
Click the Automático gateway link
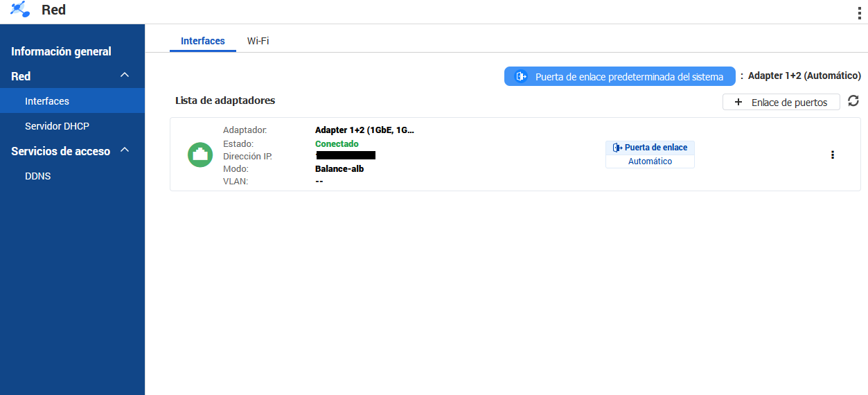pyautogui.click(x=650, y=161)
